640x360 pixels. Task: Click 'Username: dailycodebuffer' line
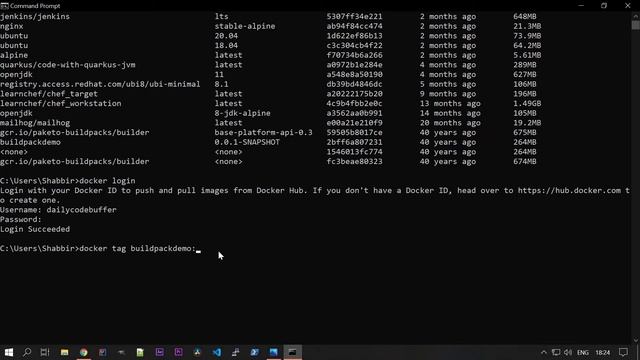pos(58,210)
